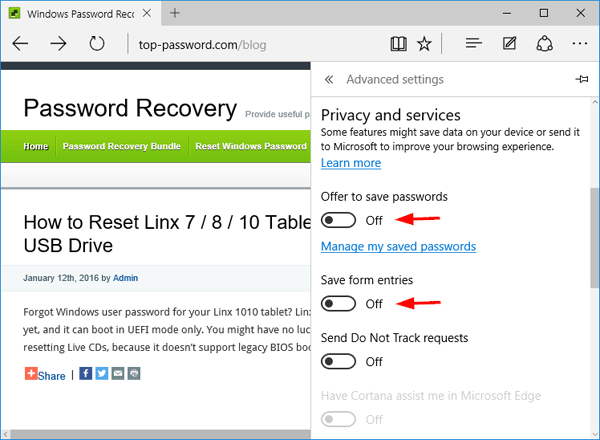Open a new tab with plus
Image resolution: width=600 pixels, height=440 pixels.
pyautogui.click(x=174, y=13)
